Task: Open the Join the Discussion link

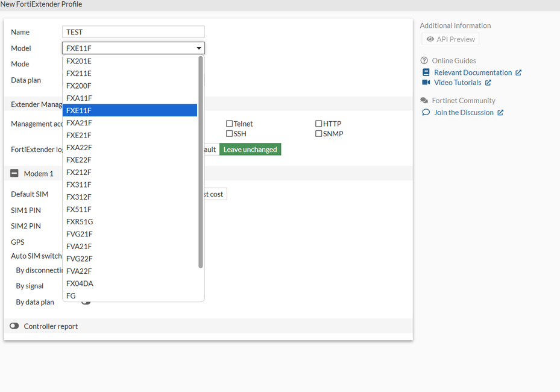Action: click(x=464, y=113)
